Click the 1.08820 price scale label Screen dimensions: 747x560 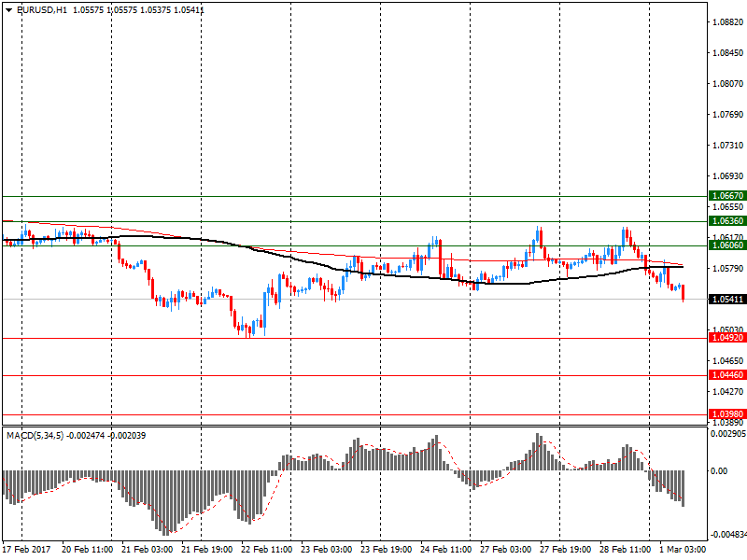point(727,21)
